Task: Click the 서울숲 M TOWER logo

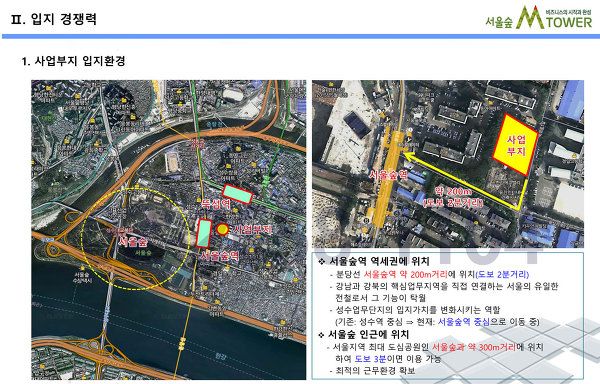Action: [x=538, y=18]
